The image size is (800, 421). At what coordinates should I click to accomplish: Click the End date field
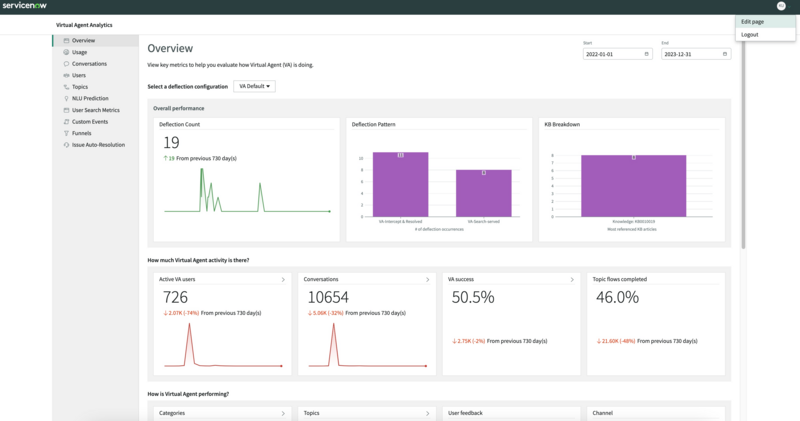(696, 54)
